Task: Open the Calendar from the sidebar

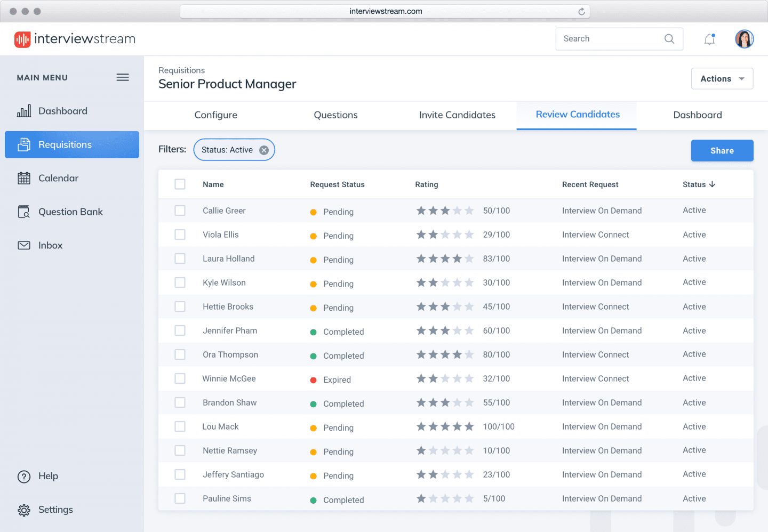Action: 24,178
